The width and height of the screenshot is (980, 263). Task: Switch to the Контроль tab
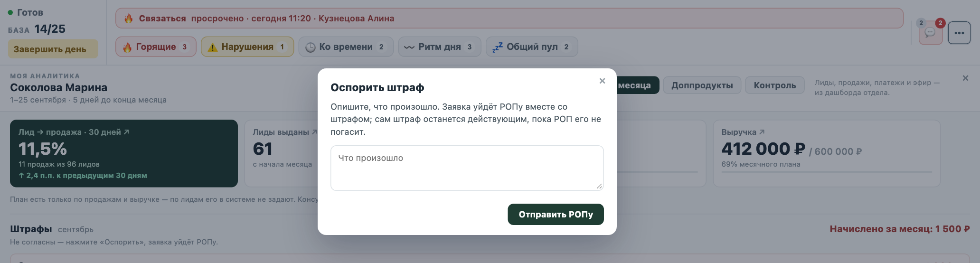pos(774,85)
